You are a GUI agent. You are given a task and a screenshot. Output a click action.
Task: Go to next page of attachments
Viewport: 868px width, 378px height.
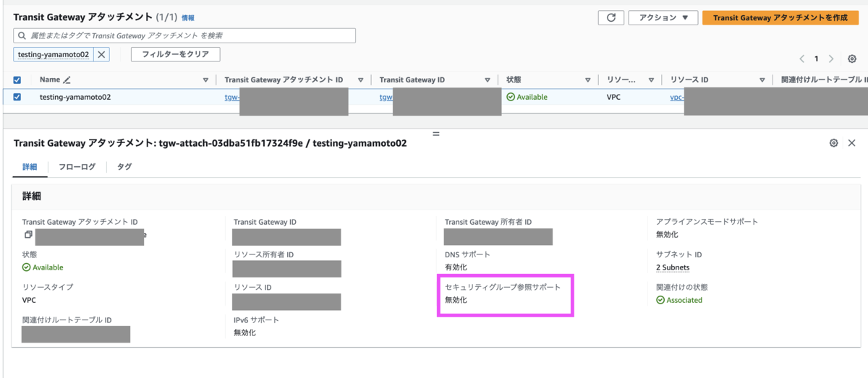[831, 59]
